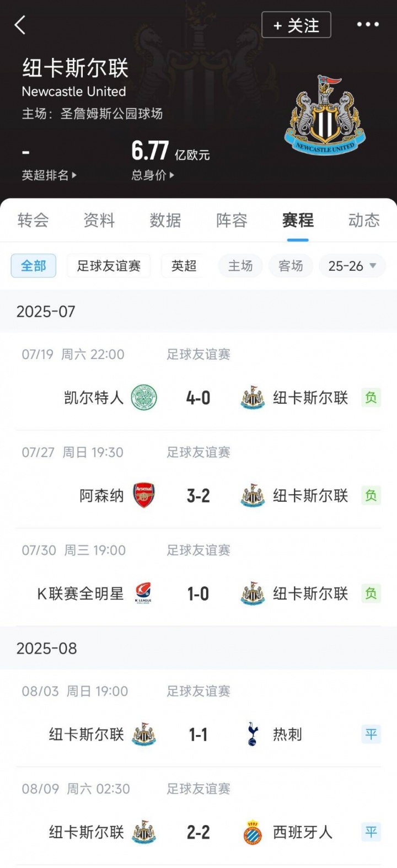Toggle the 客场 away filter
Screen dimensions: 397x868
[x=291, y=266]
